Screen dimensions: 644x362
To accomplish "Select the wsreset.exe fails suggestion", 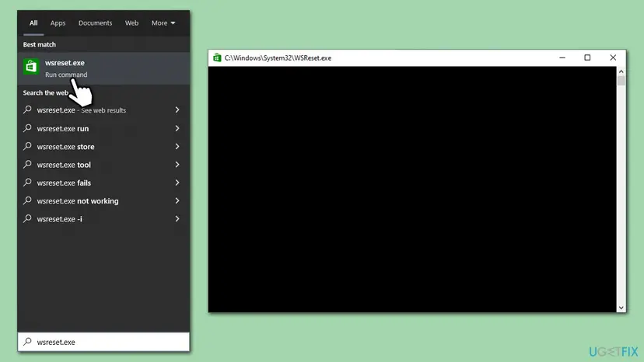I will [x=103, y=183].
